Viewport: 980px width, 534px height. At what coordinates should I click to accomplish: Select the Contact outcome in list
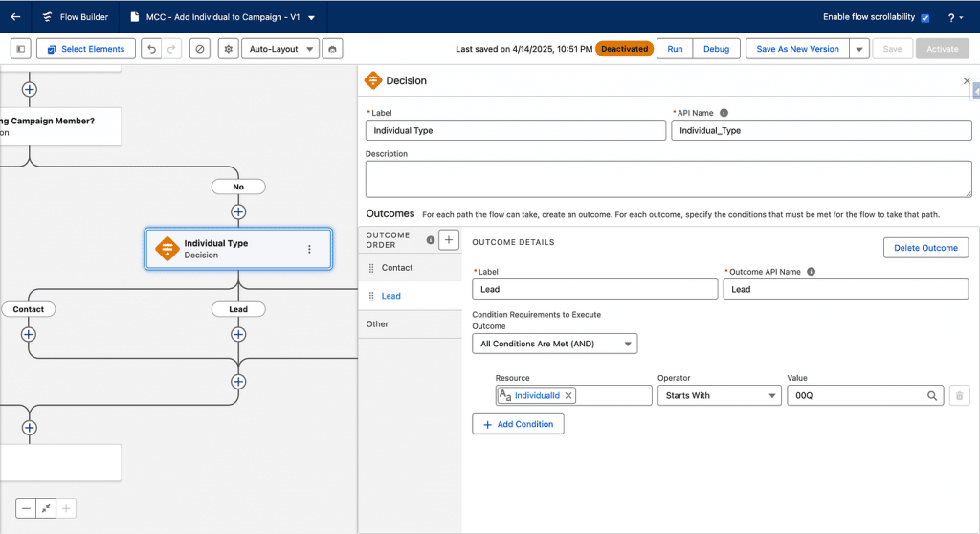coord(397,268)
